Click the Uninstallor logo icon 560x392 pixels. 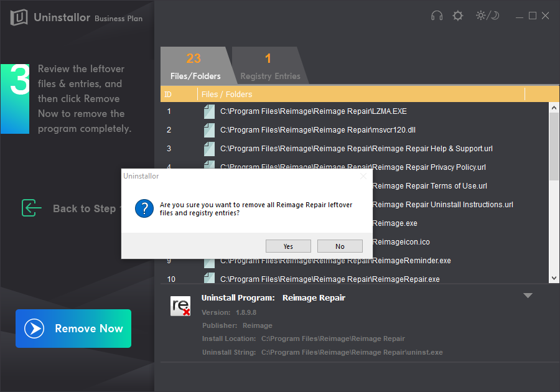(x=19, y=17)
